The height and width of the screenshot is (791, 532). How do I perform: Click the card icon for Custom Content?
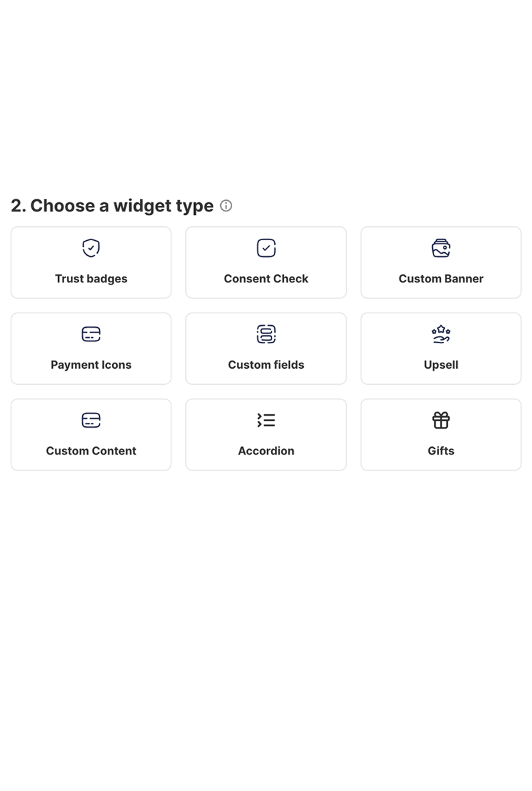pos(91,420)
